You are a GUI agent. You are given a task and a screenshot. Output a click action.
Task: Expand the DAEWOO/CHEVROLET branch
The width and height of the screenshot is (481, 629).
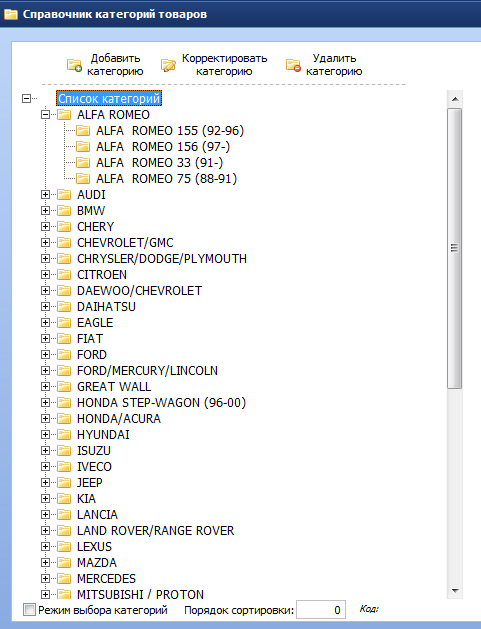tap(45, 290)
